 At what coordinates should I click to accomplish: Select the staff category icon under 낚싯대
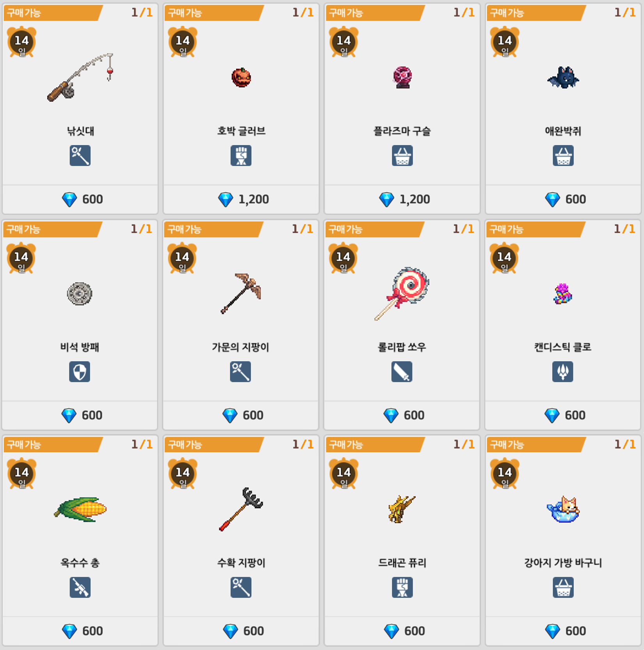click(x=80, y=156)
